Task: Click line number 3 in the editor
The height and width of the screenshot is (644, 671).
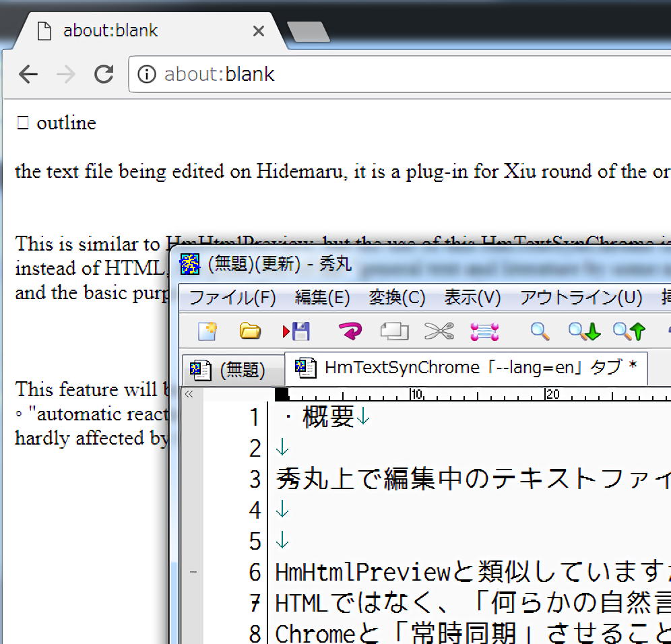Action: click(x=255, y=479)
